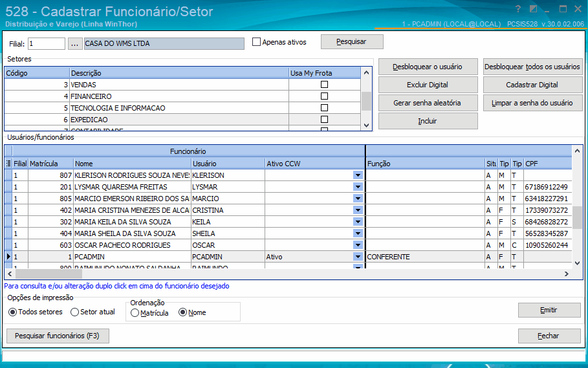
Task: Select the TECNOLOGIA E INFORMACAO sector row
Action: (182, 108)
